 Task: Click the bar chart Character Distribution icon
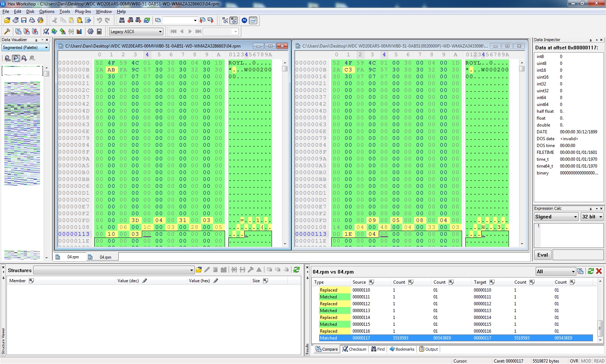coord(79,32)
